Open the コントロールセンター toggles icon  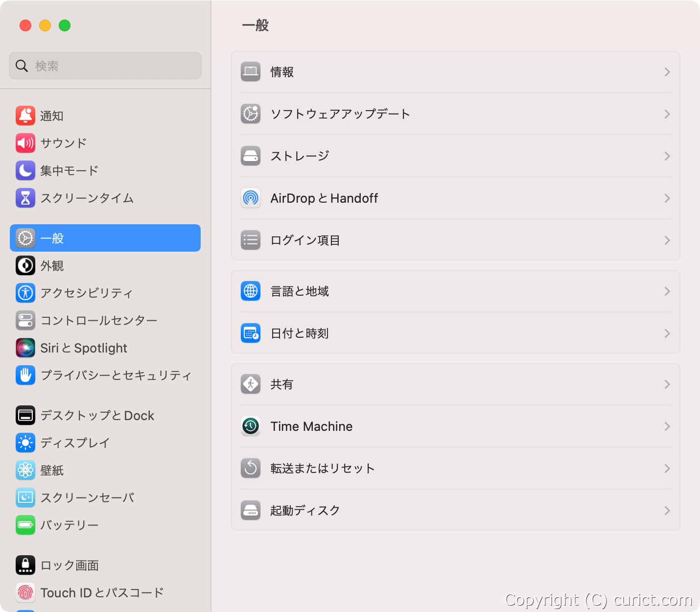(x=25, y=320)
